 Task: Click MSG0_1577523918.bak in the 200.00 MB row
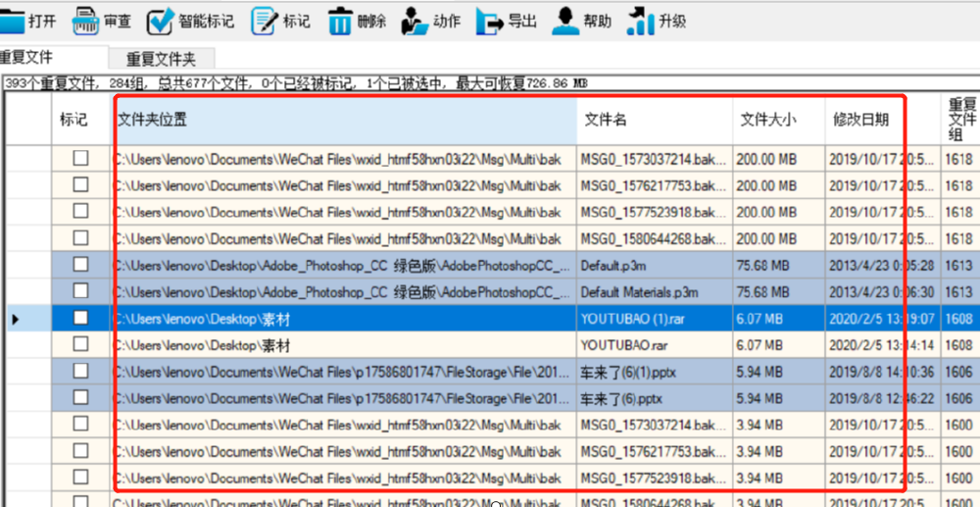(655, 213)
